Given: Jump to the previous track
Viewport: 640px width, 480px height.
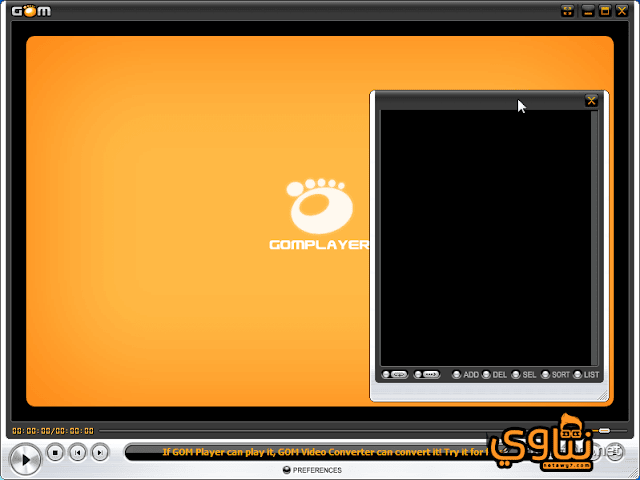Looking at the screenshot, I should (x=78, y=453).
